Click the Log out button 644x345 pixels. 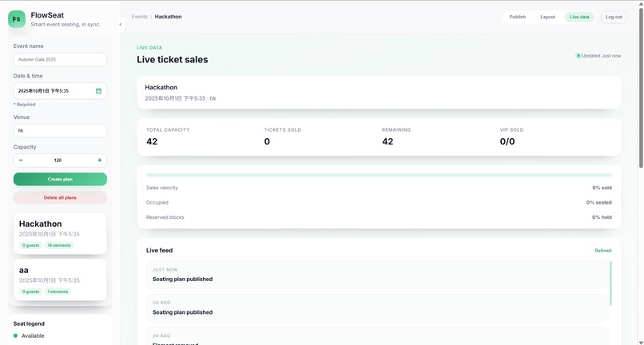[x=614, y=17]
